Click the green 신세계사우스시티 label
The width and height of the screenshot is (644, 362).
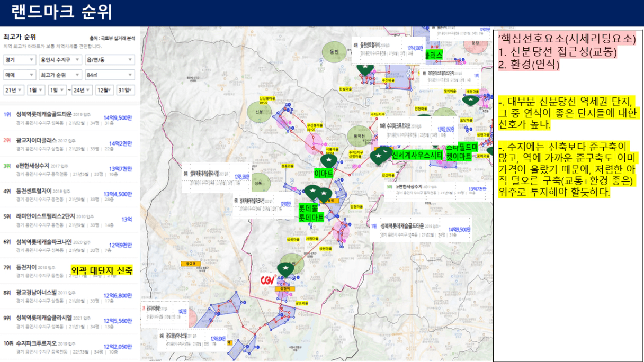(x=417, y=155)
